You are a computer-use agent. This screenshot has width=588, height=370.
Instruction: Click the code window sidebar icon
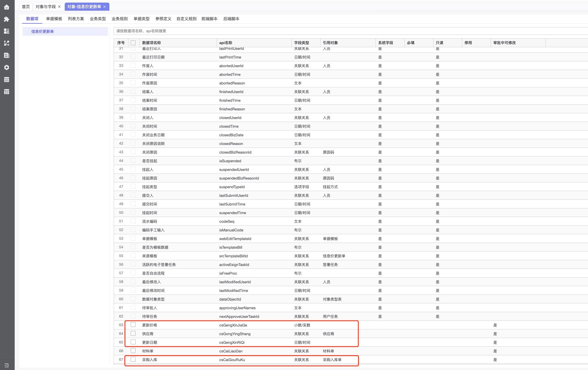(x=7, y=80)
